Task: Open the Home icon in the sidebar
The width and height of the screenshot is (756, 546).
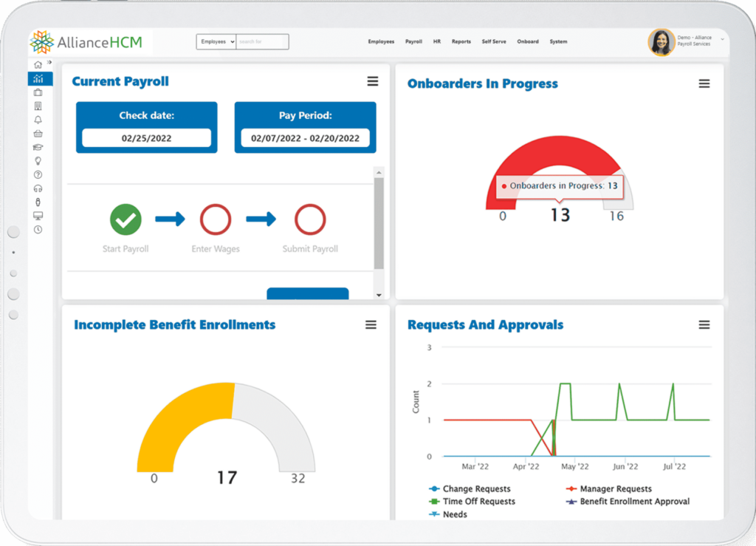Action: (38, 66)
